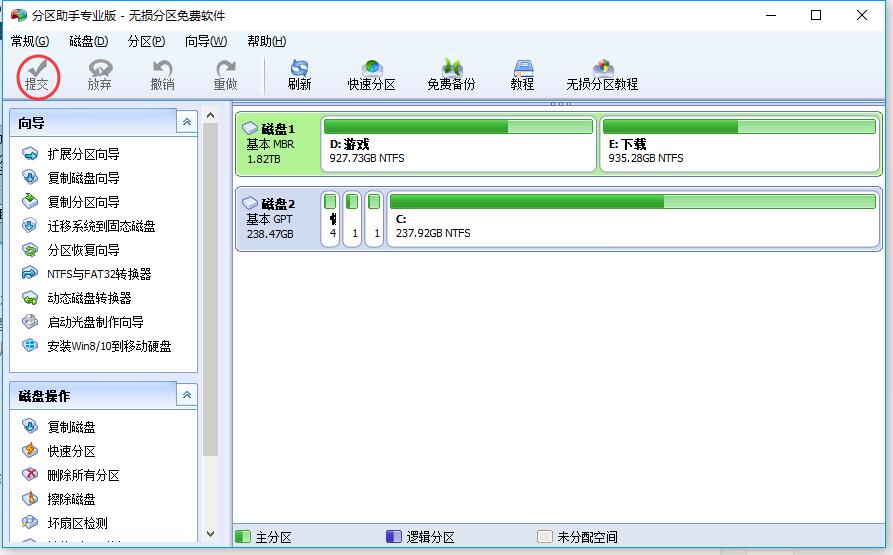
Task: Click the 放弃 (Discard) toolbar icon
Action: click(x=99, y=75)
